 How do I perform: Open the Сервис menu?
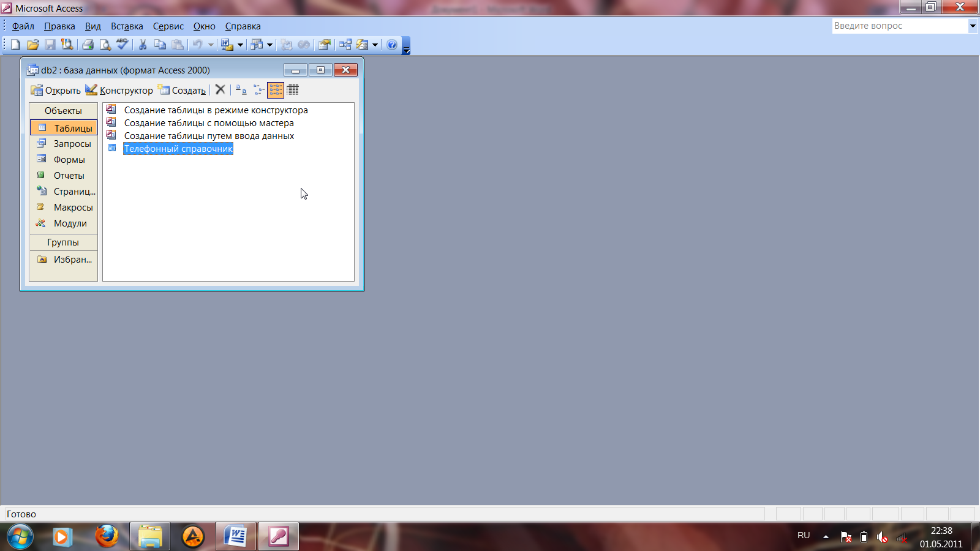(168, 26)
